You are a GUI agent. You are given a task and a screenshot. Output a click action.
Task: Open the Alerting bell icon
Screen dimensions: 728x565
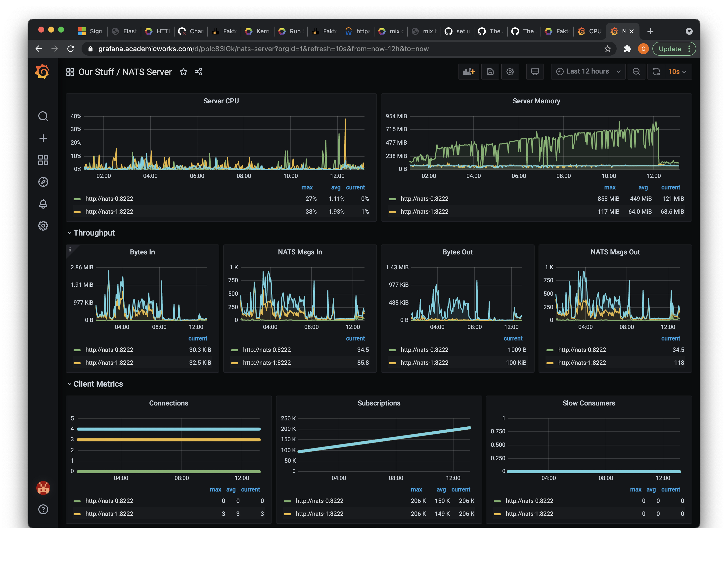[x=43, y=204]
